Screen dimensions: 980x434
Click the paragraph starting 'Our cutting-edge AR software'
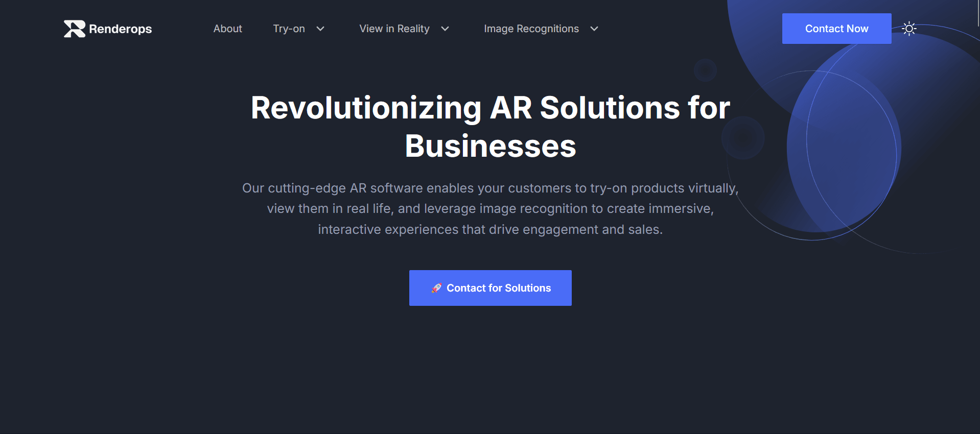[x=491, y=209]
